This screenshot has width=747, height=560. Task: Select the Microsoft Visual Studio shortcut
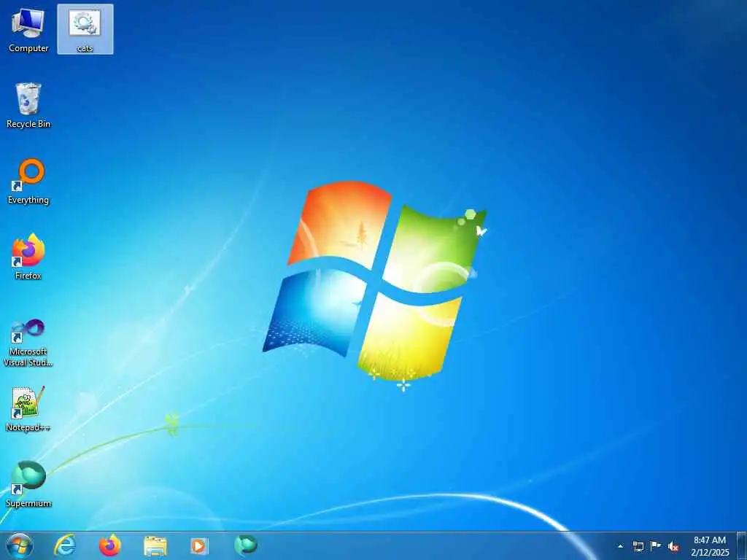pos(28,343)
